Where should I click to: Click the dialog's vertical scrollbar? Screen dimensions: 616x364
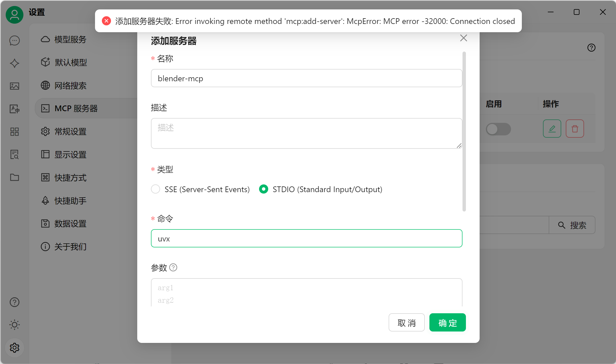point(464,131)
